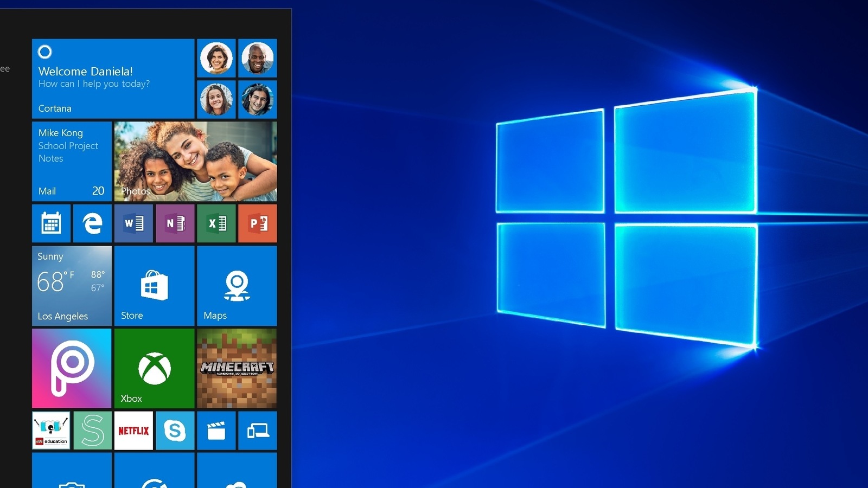
Task: Launch the Maps tile
Action: [237, 286]
